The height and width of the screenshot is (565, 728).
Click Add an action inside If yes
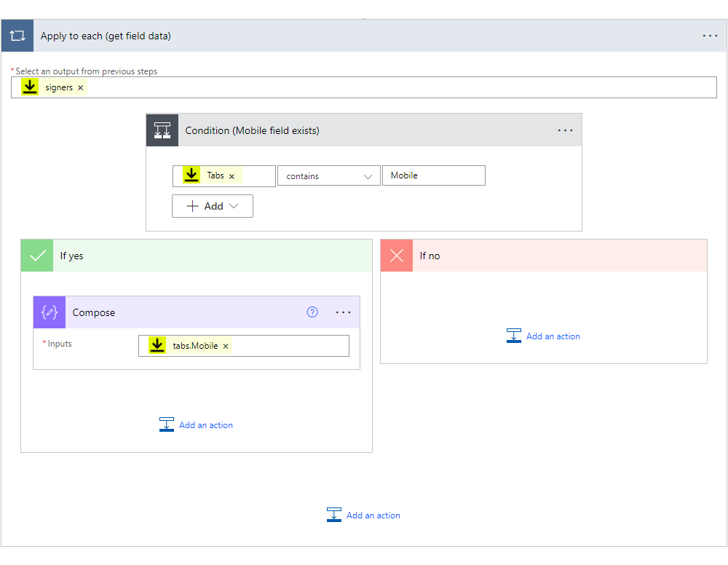196,424
